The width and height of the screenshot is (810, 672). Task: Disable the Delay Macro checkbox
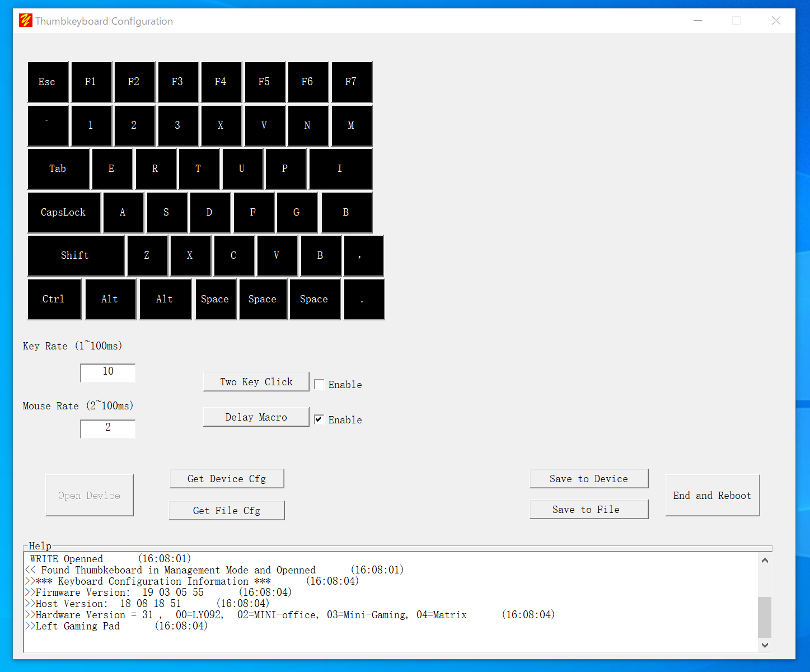[x=319, y=419]
